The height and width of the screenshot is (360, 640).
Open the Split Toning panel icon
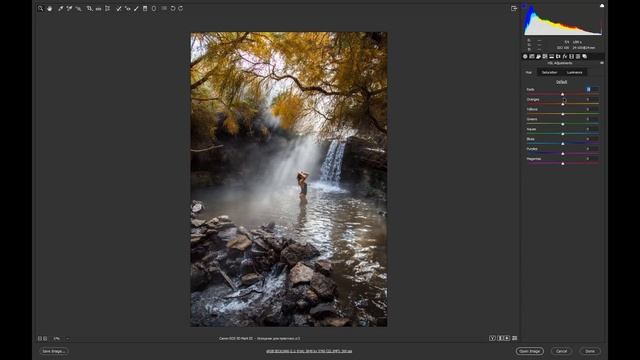tap(551, 56)
